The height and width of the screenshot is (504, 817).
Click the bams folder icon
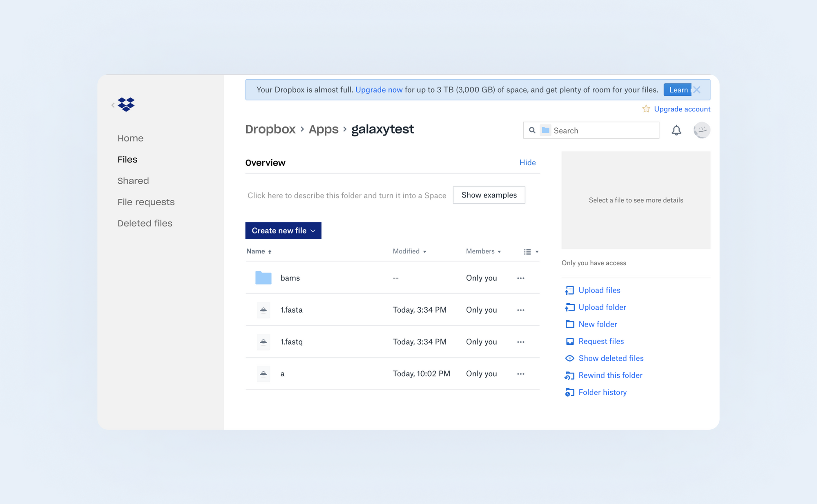pyautogui.click(x=263, y=278)
